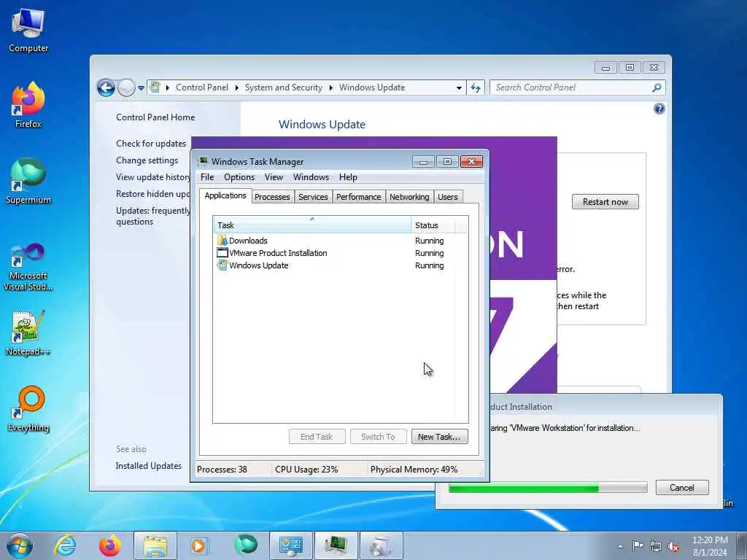Open Control Panel Home link
This screenshot has width=747, height=560.
click(x=155, y=117)
